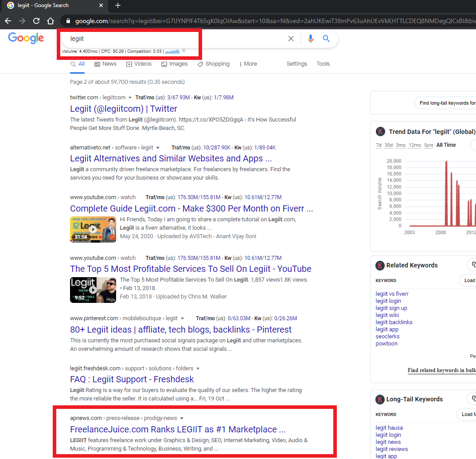Screen dimensions: 476x459
Task: Open FAQ Legiit Support Freshdesk result
Action: (132, 379)
